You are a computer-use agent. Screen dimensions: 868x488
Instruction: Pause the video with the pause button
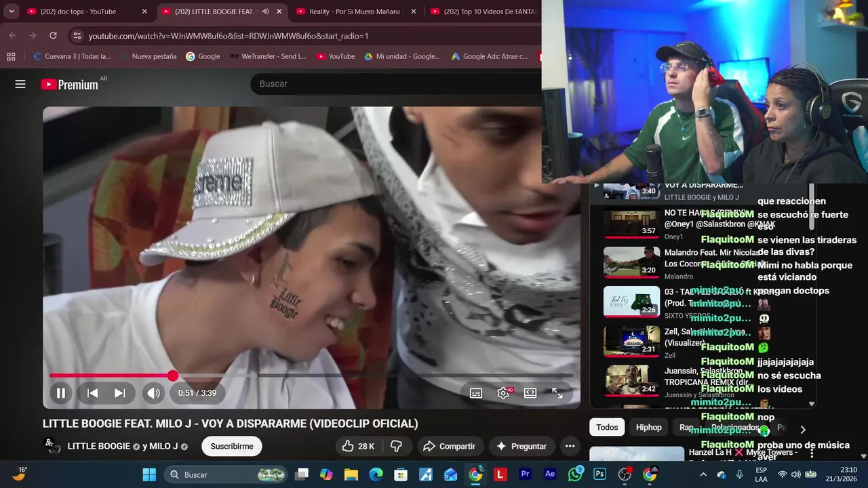click(60, 393)
